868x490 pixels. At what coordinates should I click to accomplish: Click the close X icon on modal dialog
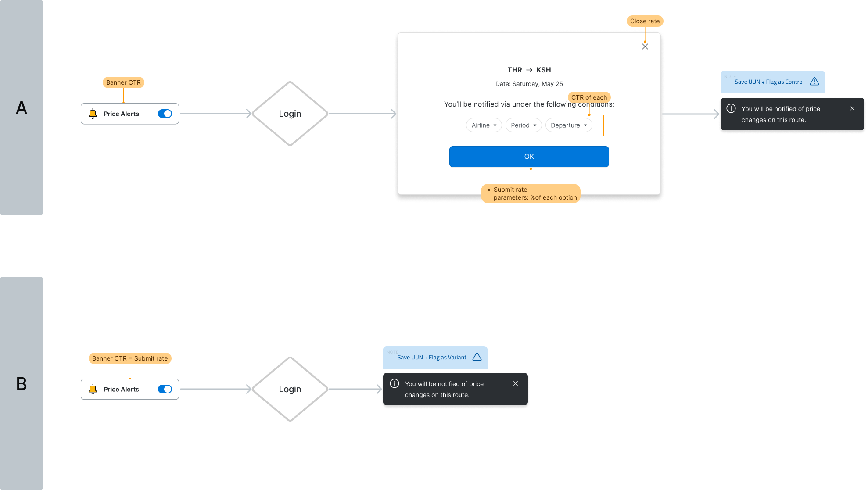tap(645, 46)
